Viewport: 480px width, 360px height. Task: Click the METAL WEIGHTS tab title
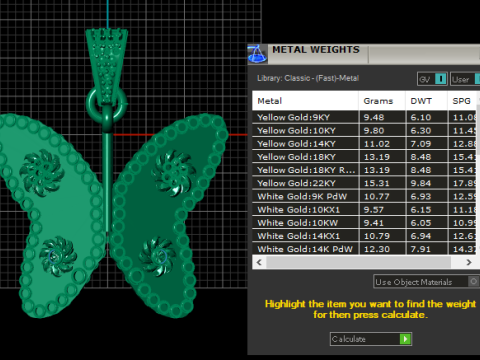click(316, 50)
